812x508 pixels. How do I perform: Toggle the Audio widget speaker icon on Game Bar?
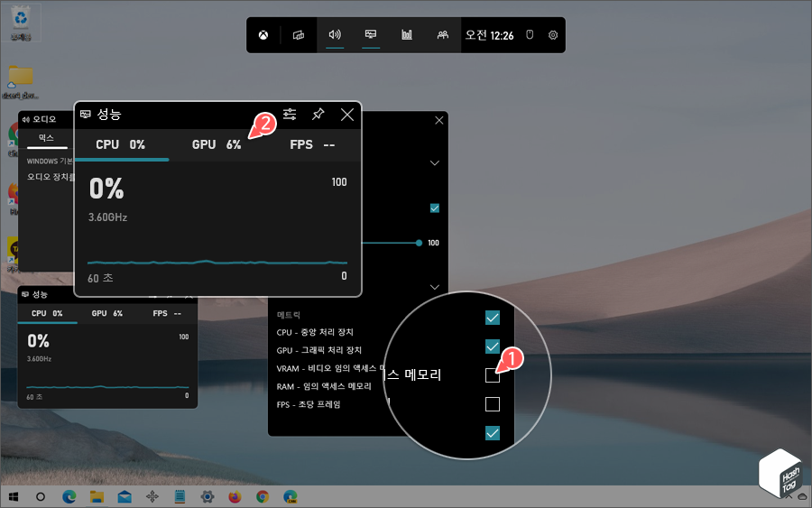point(335,34)
